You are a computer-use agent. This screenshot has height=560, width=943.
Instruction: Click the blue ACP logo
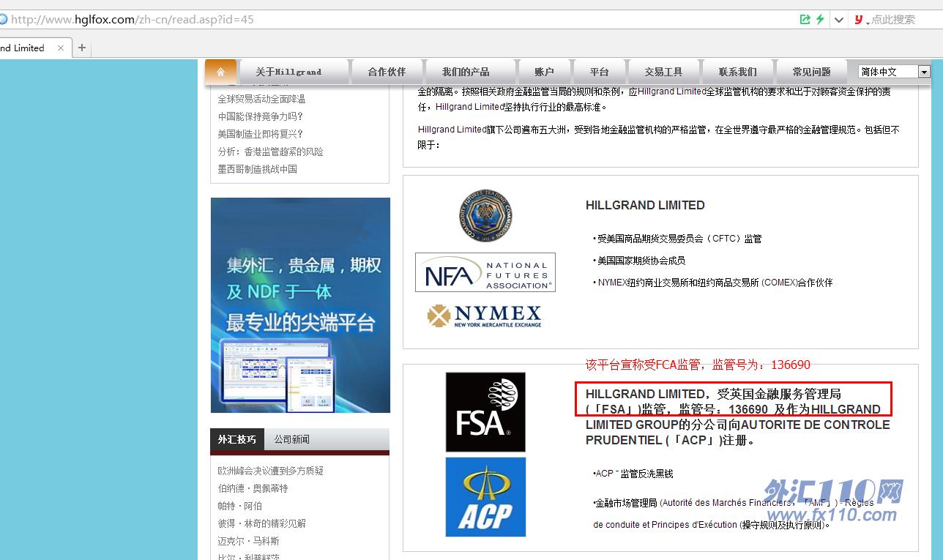click(x=485, y=497)
